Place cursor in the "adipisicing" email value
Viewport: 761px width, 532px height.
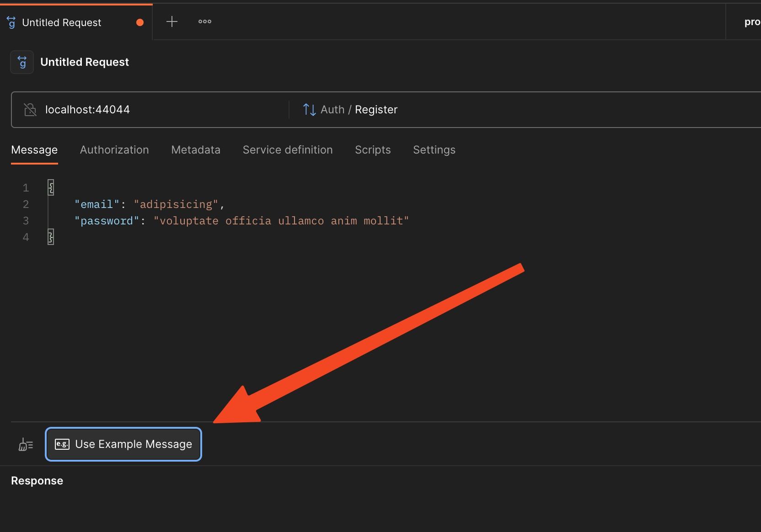click(176, 204)
